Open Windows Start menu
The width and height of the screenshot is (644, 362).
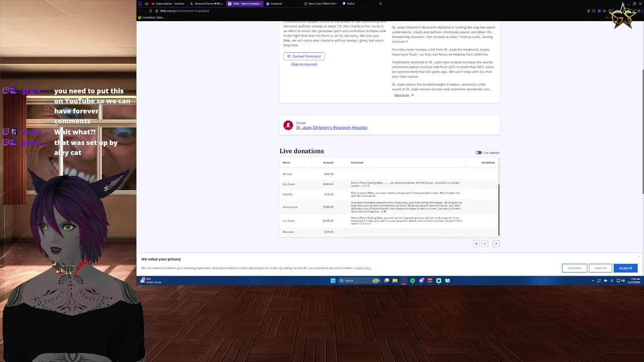coord(333,281)
